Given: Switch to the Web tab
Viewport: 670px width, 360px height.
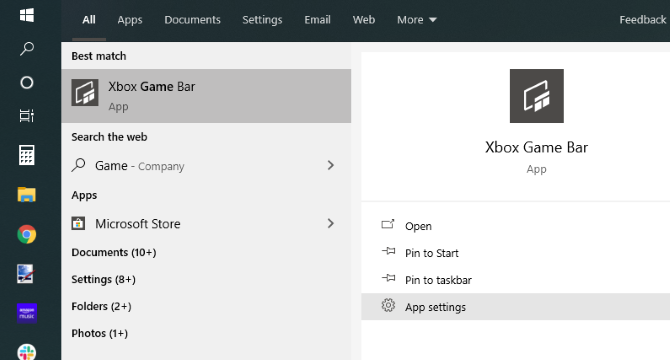Looking at the screenshot, I should pyautogui.click(x=364, y=20).
